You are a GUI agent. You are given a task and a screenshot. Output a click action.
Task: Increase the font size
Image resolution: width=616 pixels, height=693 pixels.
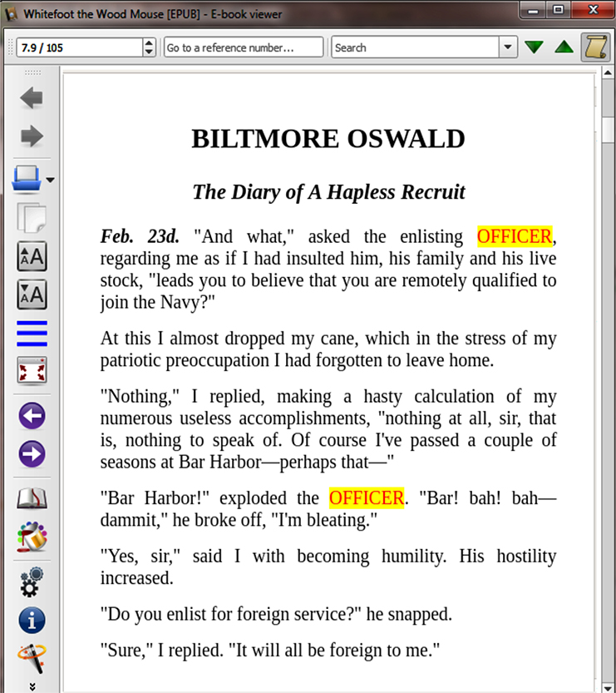(x=32, y=256)
